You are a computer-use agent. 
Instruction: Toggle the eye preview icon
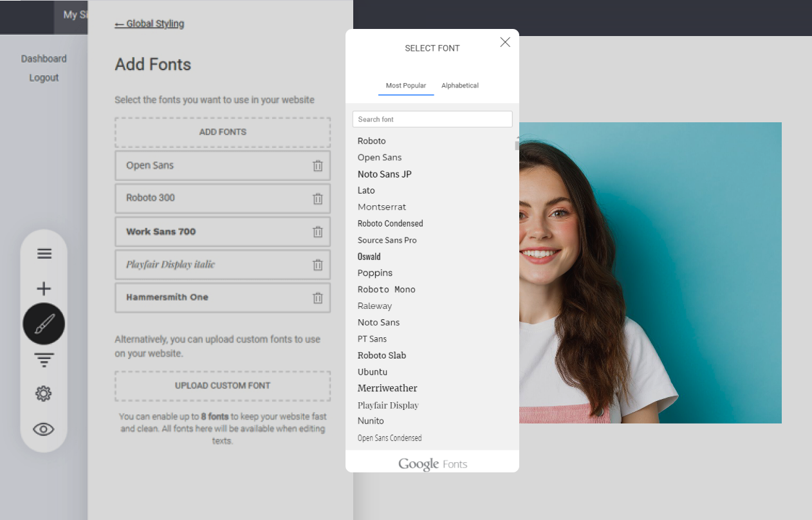click(x=44, y=429)
